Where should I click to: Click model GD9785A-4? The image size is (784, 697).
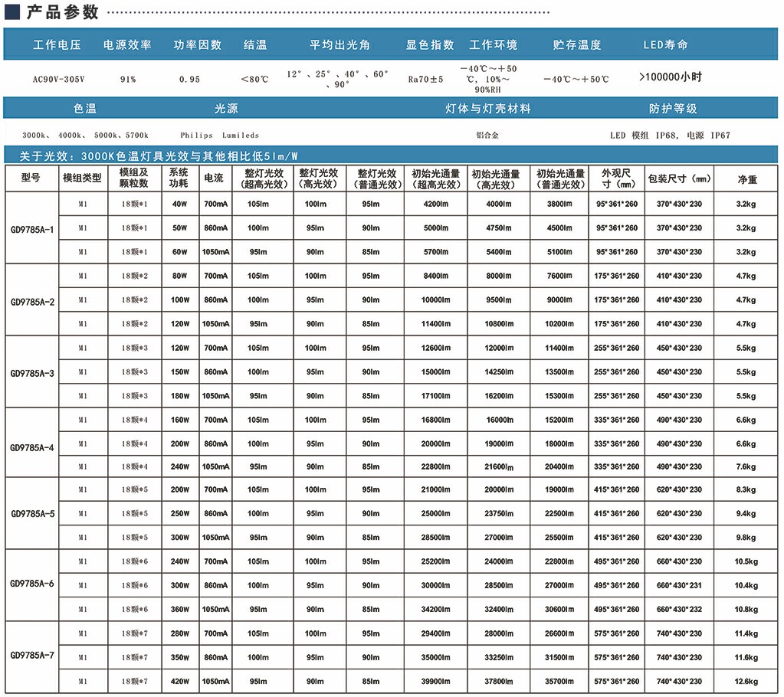click(x=32, y=447)
